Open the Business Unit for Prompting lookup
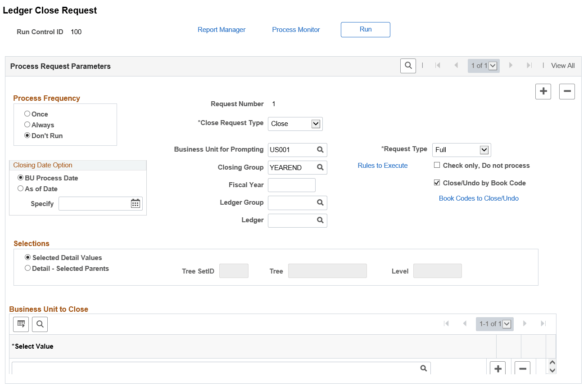This screenshot has height=386, width=588. (x=320, y=150)
